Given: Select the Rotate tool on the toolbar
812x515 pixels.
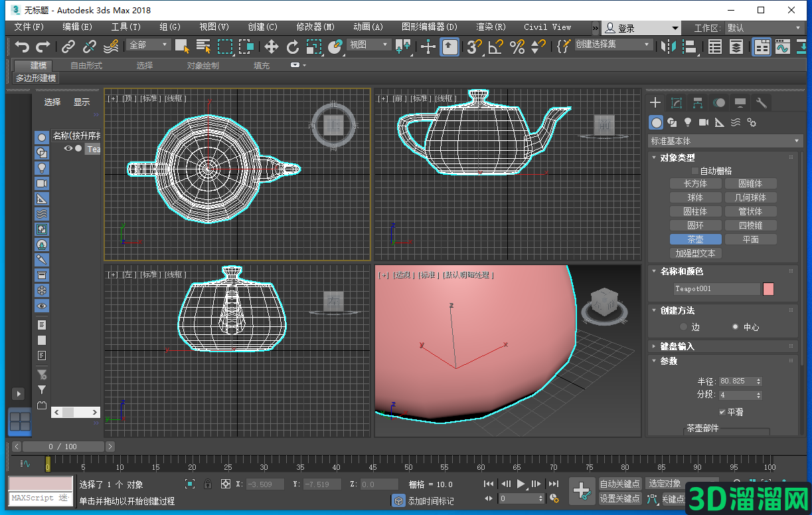Looking at the screenshot, I should point(292,47).
